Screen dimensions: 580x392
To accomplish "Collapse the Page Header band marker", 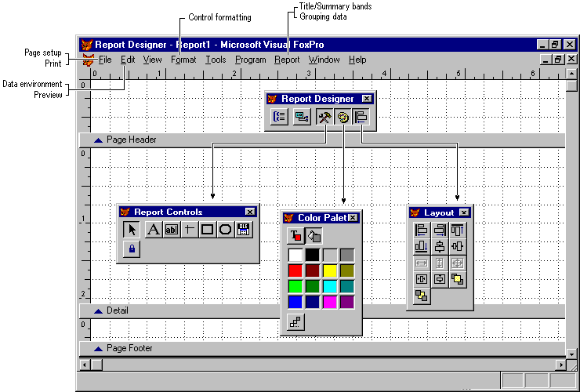I will coord(98,140).
